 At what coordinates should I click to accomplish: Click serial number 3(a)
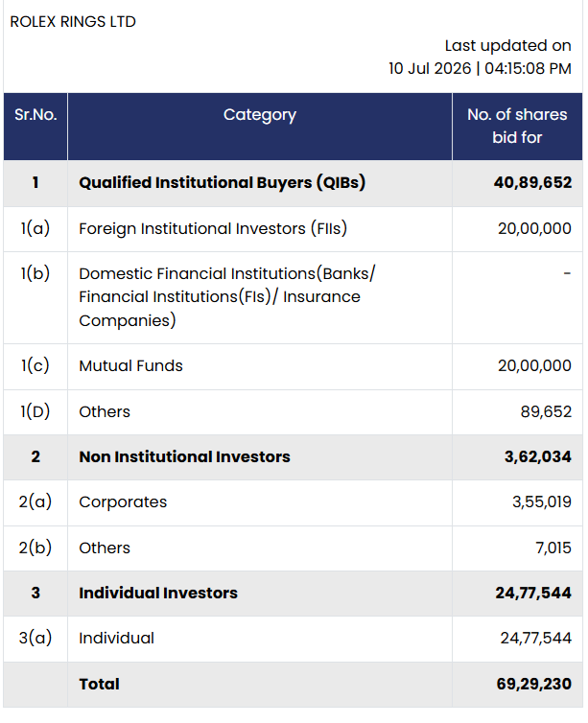pos(35,639)
